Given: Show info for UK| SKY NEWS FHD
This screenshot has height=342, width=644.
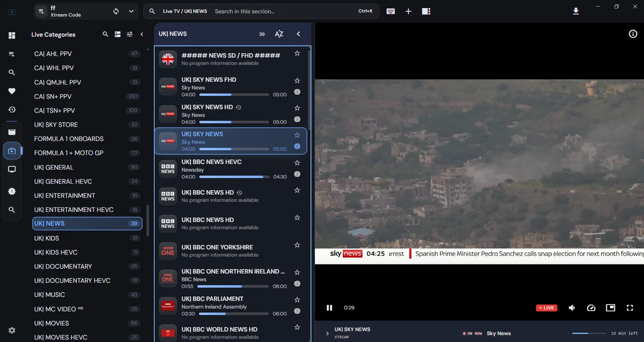Looking at the screenshot, I should (x=297, y=92).
